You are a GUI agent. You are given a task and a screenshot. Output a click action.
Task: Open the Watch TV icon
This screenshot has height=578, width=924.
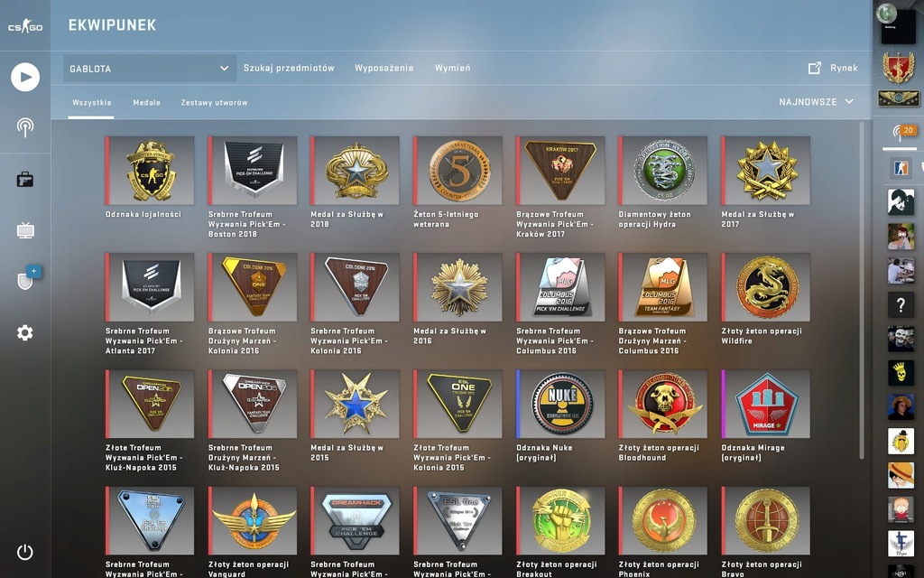25,230
